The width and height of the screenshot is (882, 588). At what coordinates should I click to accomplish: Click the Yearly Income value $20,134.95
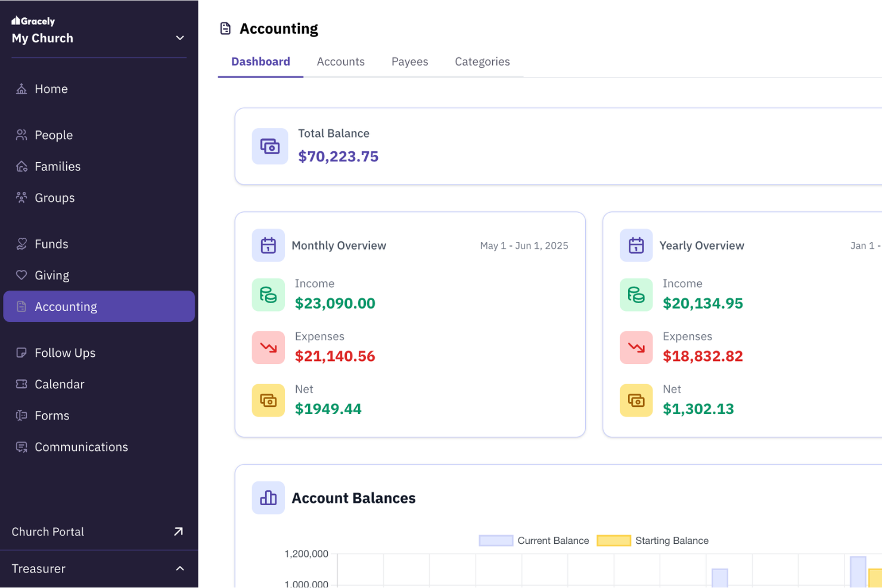point(703,303)
